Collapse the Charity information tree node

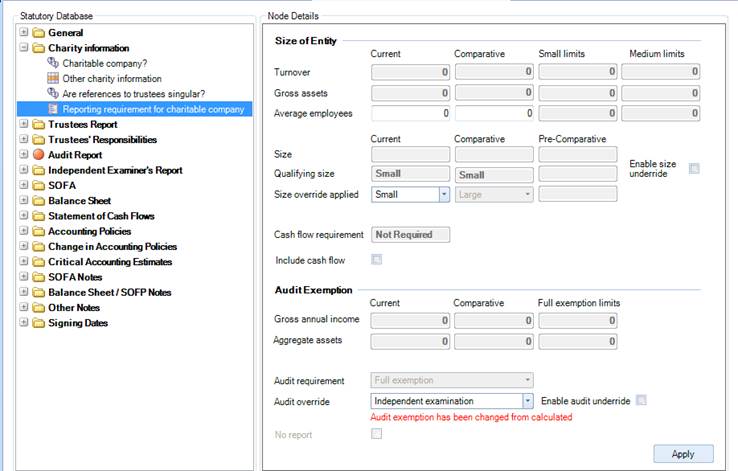(x=24, y=48)
